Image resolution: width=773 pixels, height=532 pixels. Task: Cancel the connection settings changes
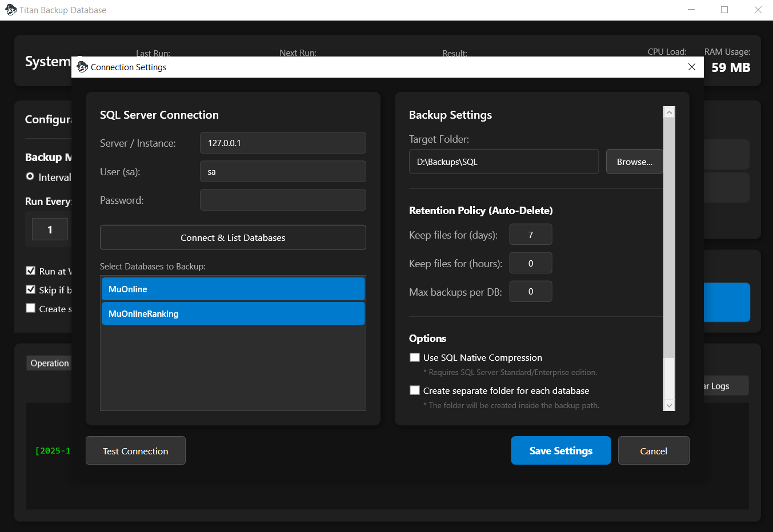[x=653, y=450]
